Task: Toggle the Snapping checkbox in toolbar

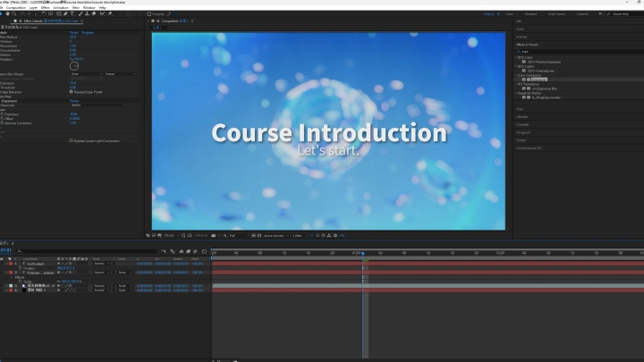Action: click(x=149, y=14)
